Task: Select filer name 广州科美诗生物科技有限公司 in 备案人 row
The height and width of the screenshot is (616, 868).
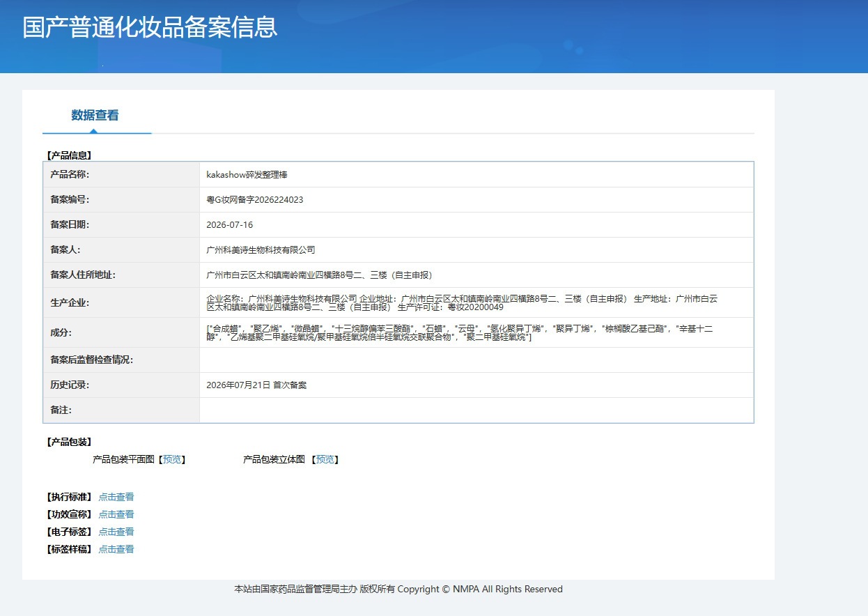Action: 261,250
